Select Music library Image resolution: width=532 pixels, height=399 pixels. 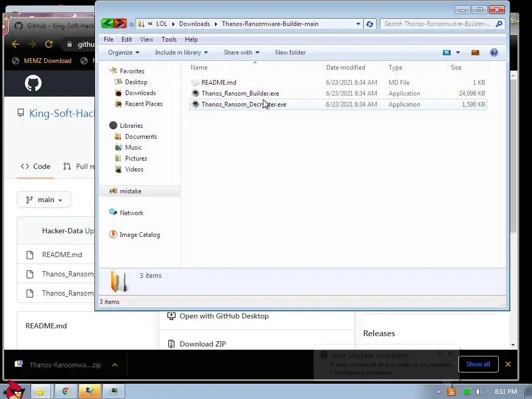coord(134,147)
